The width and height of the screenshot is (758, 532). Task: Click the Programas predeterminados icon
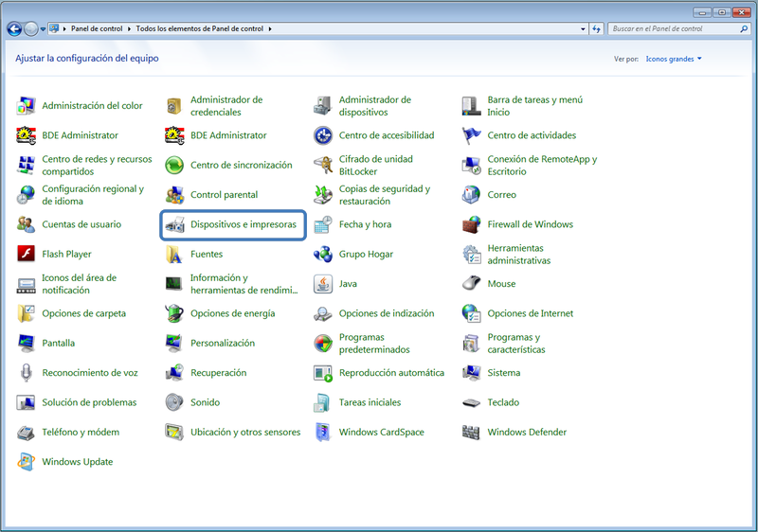[322, 344]
